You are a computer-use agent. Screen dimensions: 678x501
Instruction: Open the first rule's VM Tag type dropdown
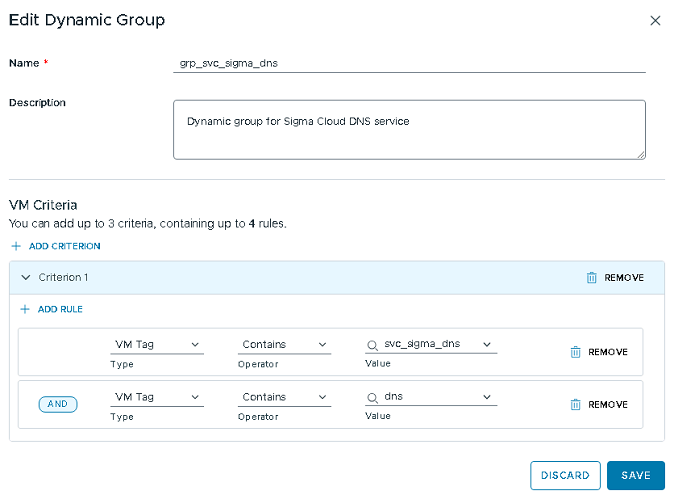coord(157,345)
